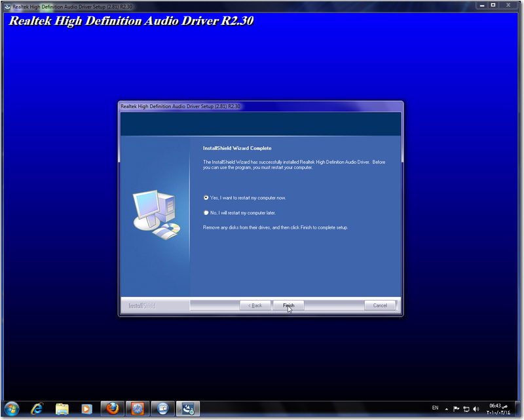The width and height of the screenshot is (524, 420).
Task: Cancel the Realtek setup wizard
Action: pyautogui.click(x=380, y=305)
